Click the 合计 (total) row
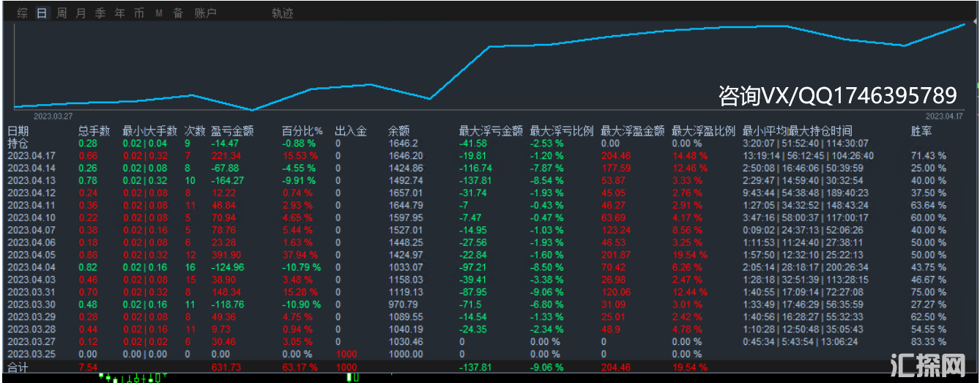The image size is (980, 383). [x=18, y=367]
